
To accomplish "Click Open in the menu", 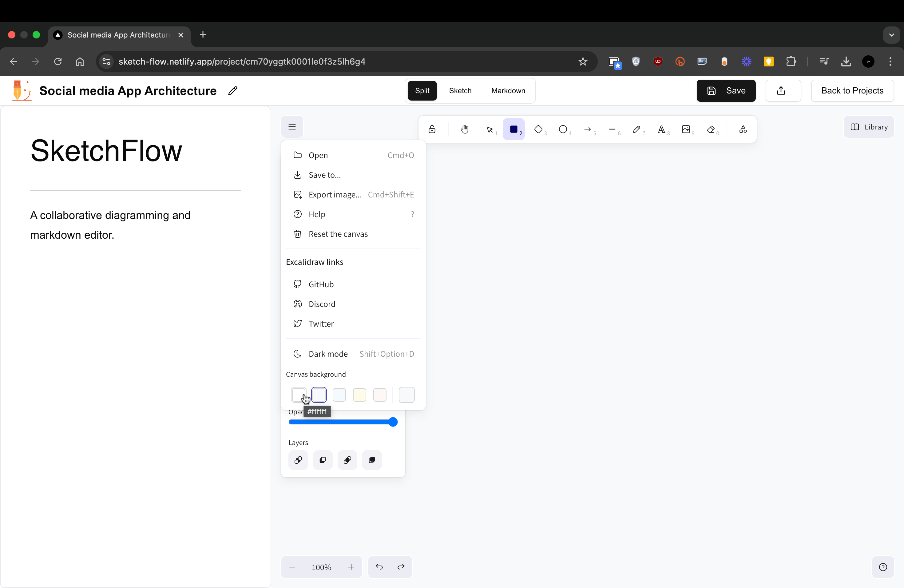I will (x=353, y=155).
